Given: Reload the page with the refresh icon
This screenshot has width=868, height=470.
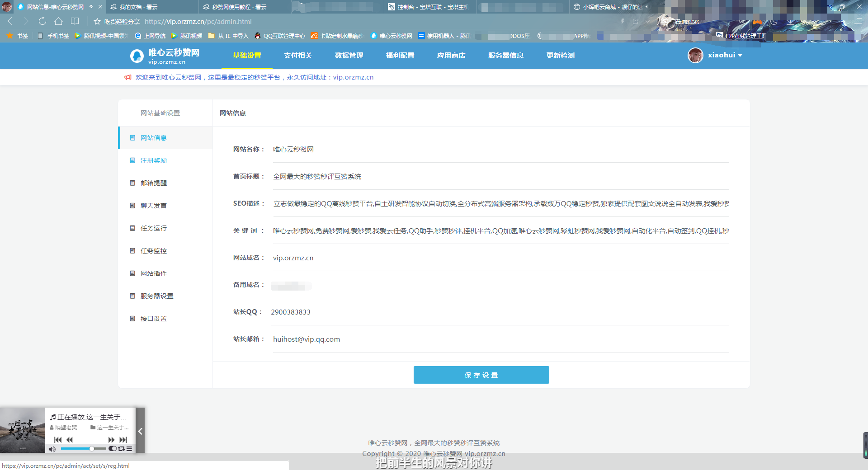Looking at the screenshot, I should [42, 21].
